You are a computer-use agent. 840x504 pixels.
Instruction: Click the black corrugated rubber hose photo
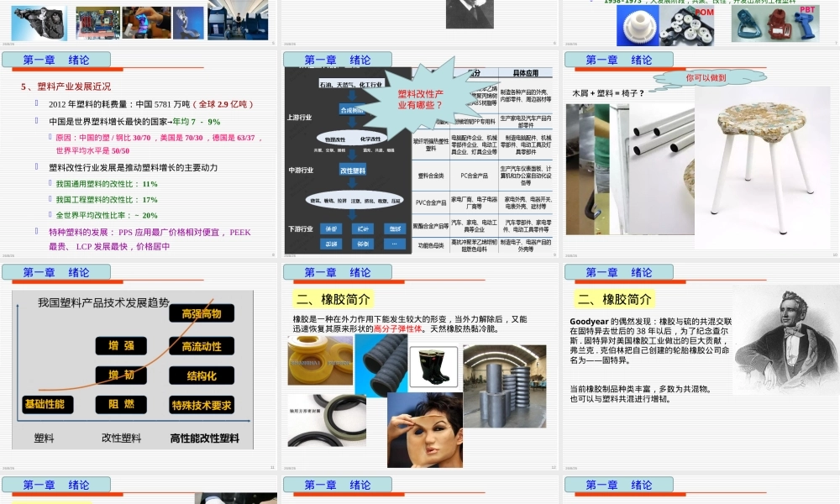[381, 365]
